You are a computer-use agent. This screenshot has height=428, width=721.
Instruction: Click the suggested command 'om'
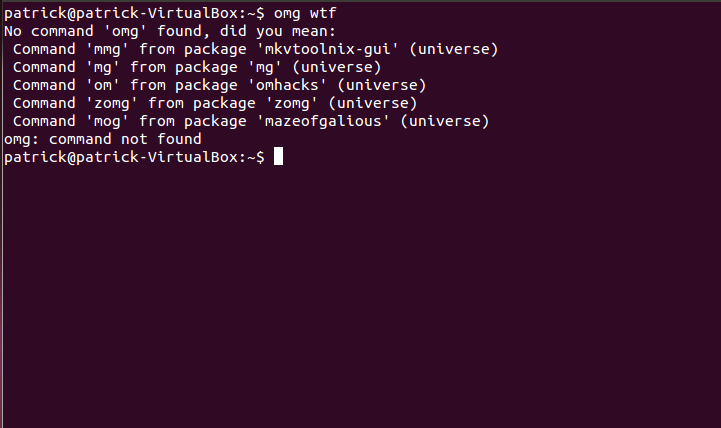click(x=103, y=86)
